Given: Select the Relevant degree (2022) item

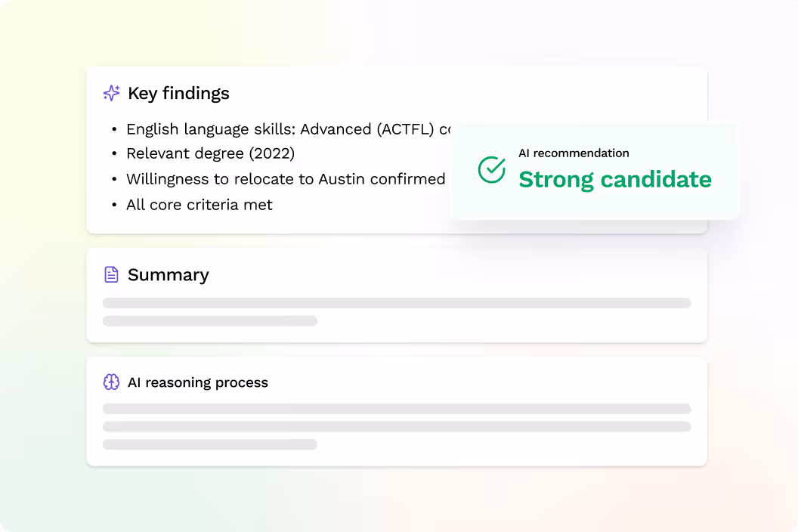Looking at the screenshot, I should 210,153.
